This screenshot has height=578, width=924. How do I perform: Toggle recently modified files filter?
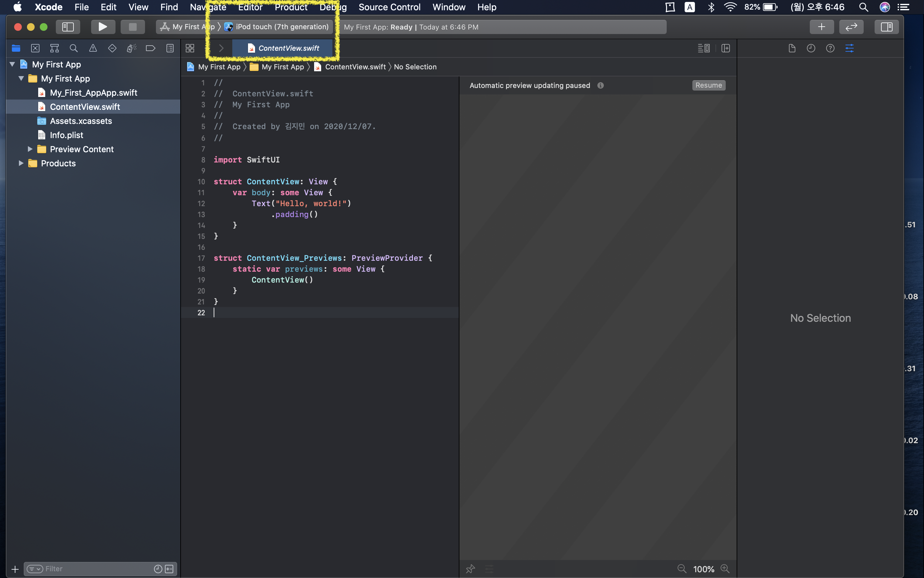tap(158, 569)
